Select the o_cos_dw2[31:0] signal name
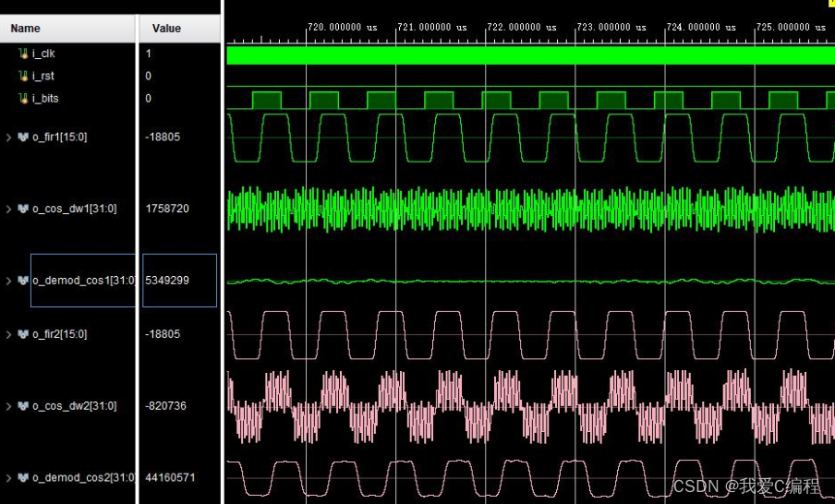 (x=75, y=406)
